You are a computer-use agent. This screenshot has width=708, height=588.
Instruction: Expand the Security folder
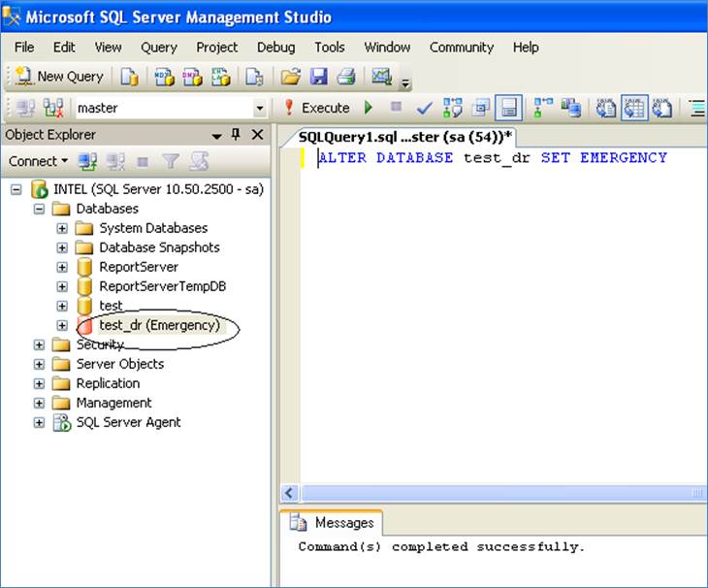click(40, 344)
